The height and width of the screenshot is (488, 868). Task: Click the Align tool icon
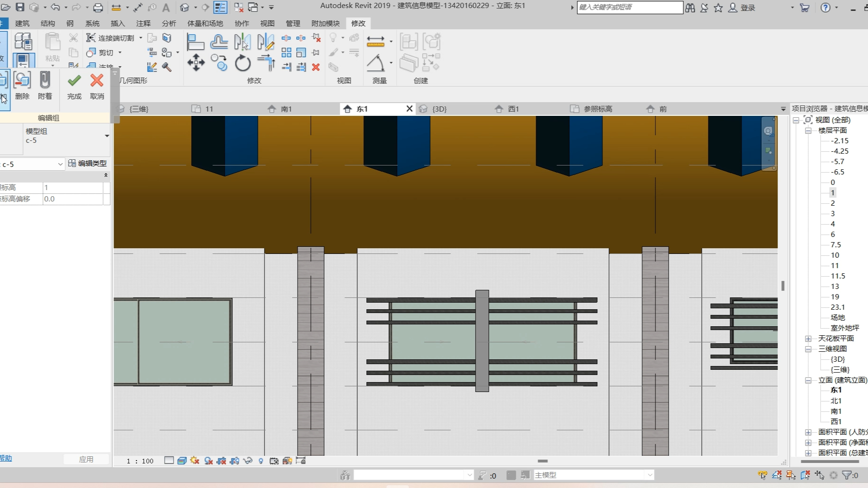[195, 42]
